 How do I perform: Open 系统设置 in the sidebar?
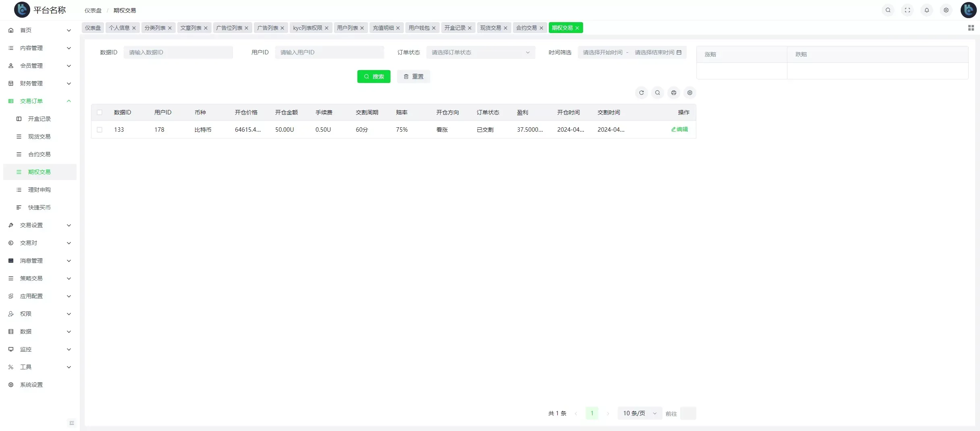click(40, 385)
